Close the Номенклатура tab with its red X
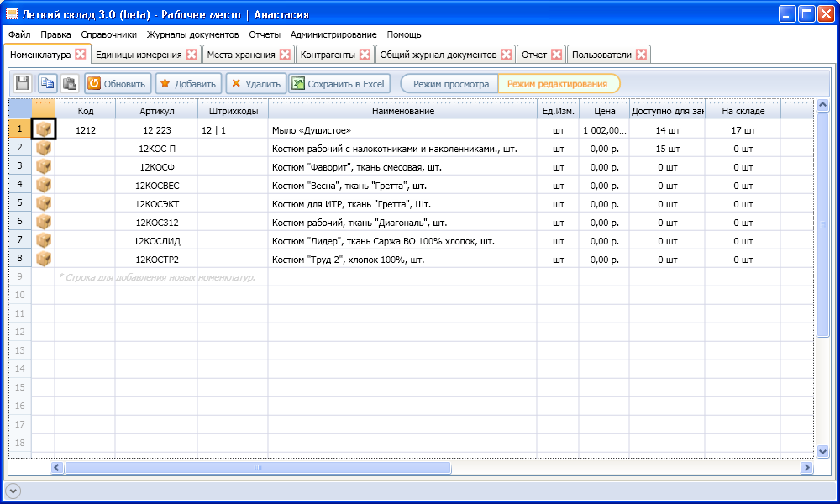This screenshot has width=840, height=504. (x=81, y=55)
